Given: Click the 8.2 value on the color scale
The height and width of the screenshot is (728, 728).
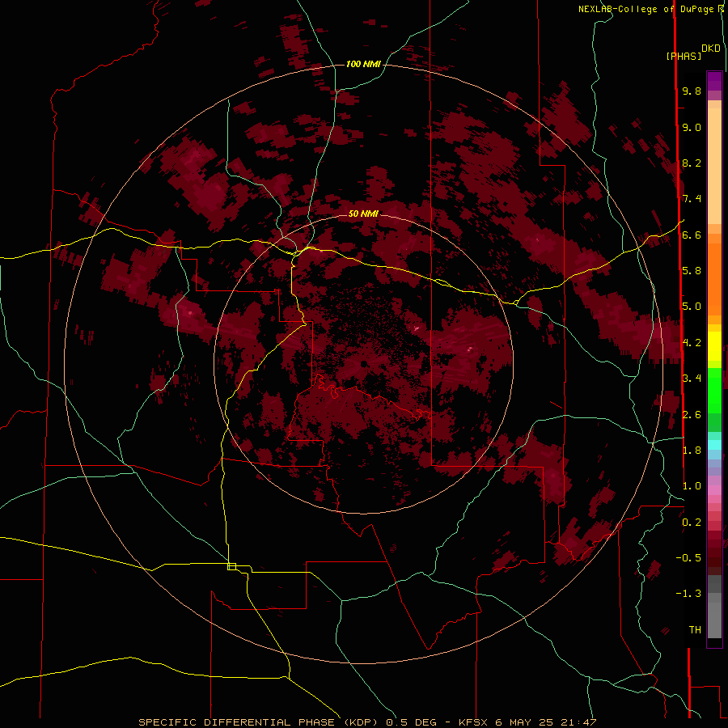Looking at the screenshot, I should (692, 163).
